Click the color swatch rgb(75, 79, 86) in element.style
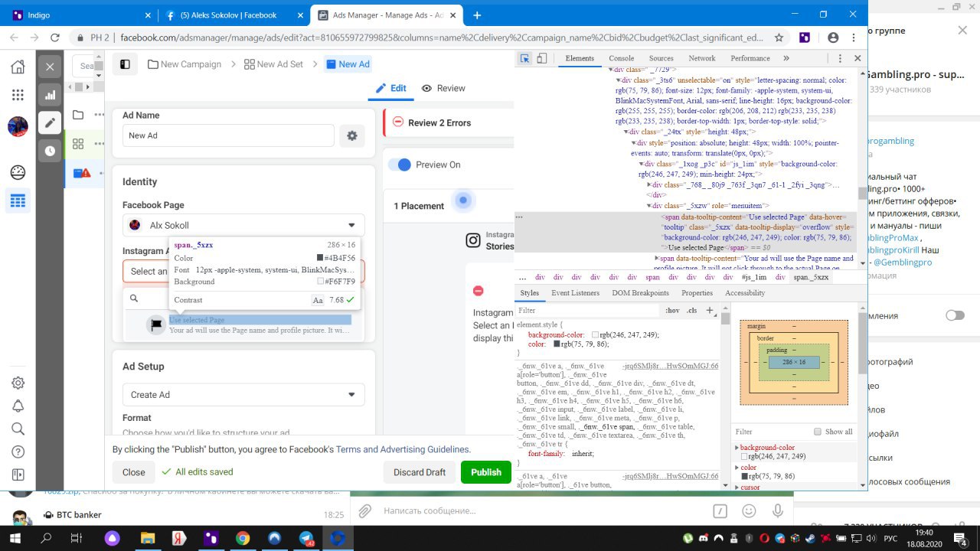The height and width of the screenshot is (551, 980). 557,344
